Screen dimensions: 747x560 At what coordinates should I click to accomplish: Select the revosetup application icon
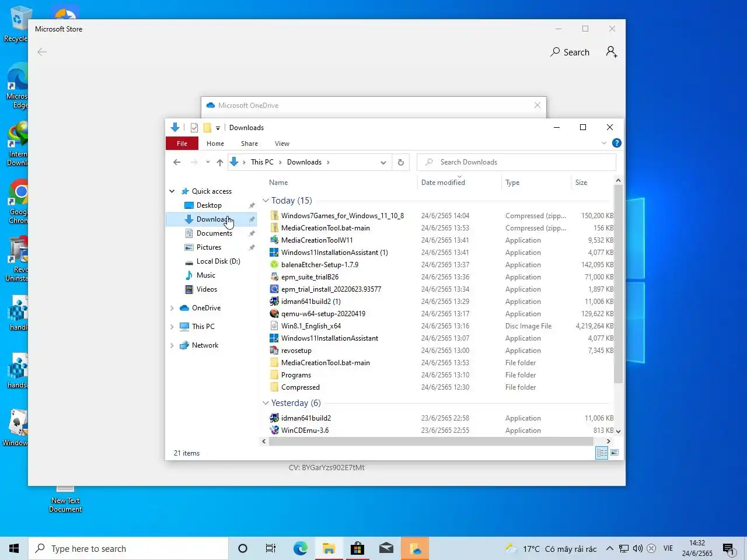coord(274,351)
